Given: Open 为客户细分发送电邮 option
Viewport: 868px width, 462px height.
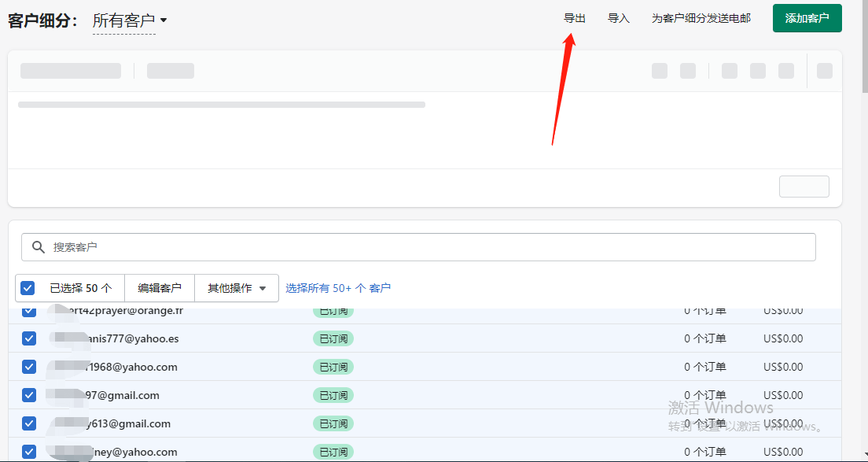Looking at the screenshot, I should (701, 18).
